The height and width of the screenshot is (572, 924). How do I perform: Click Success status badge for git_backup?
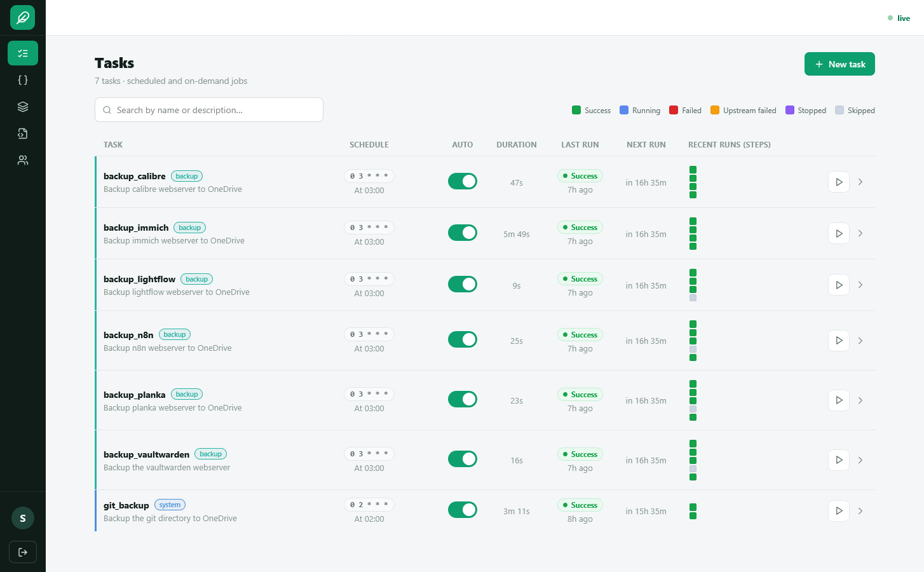coord(580,505)
